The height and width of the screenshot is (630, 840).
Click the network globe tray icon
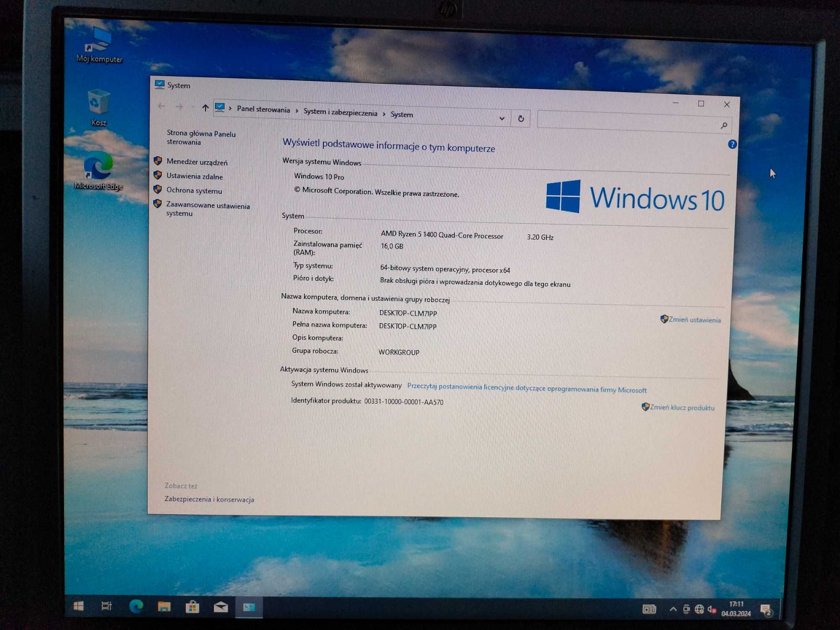699,609
